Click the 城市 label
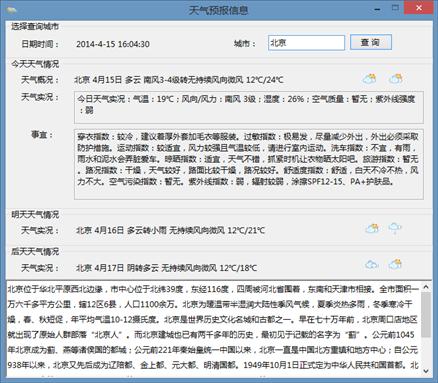 click(x=244, y=44)
